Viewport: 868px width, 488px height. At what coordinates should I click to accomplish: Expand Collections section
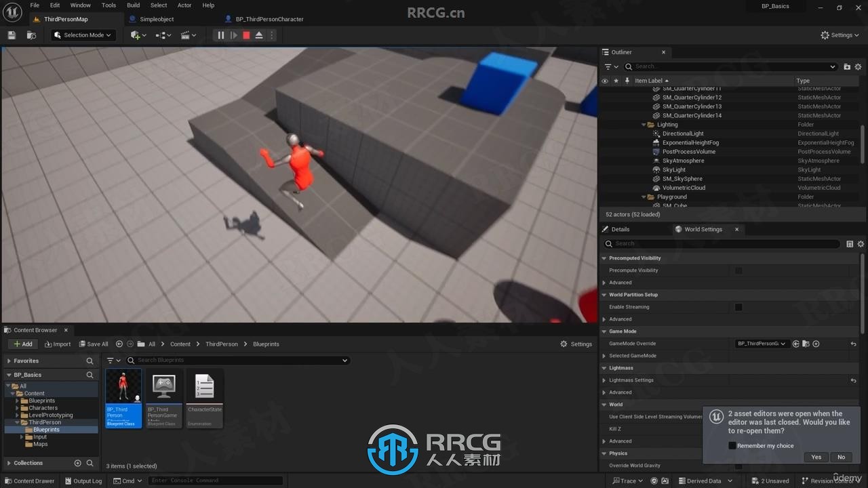click(9, 463)
